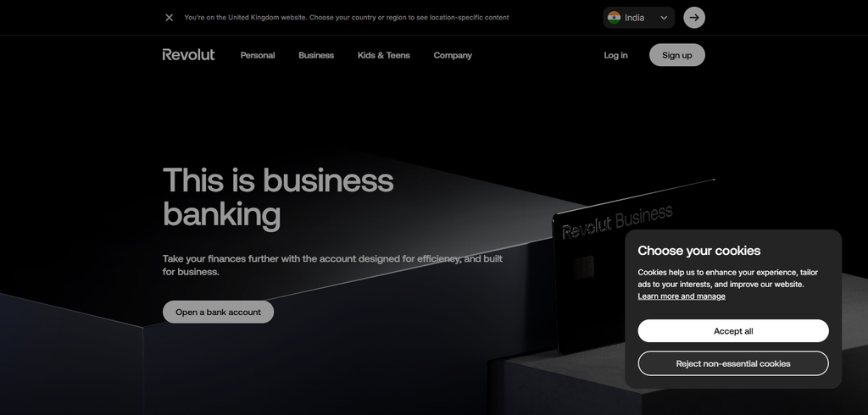The image size is (868, 415).
Task: Click the Take your finances further description
Action: point(332,265)
